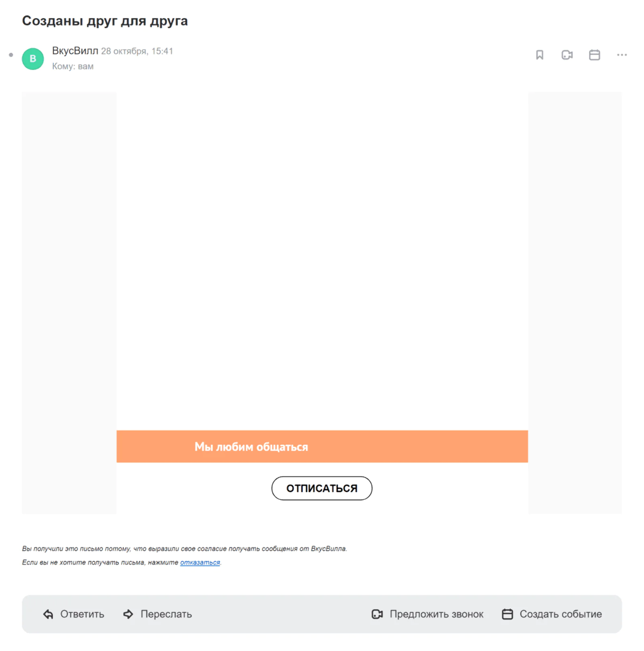Bookmark this email with the flag icon
The image size is (644, 651).
pos(539,55)
